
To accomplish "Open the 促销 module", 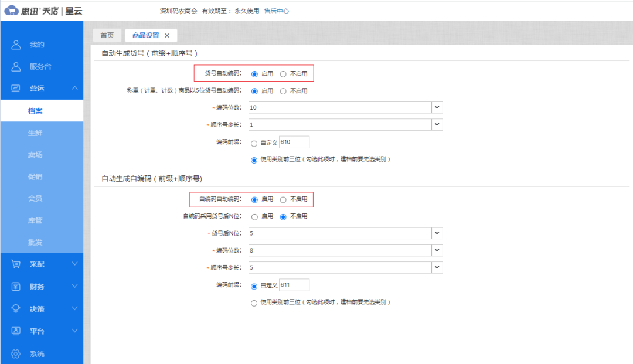I will pyautogui.click(x=37, y=176).
